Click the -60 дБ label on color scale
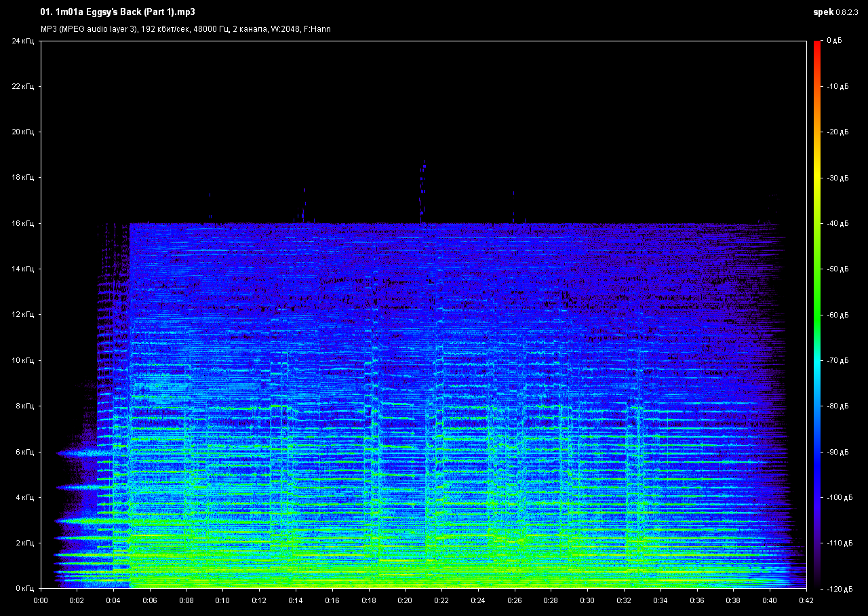 [x=837, y=315]
